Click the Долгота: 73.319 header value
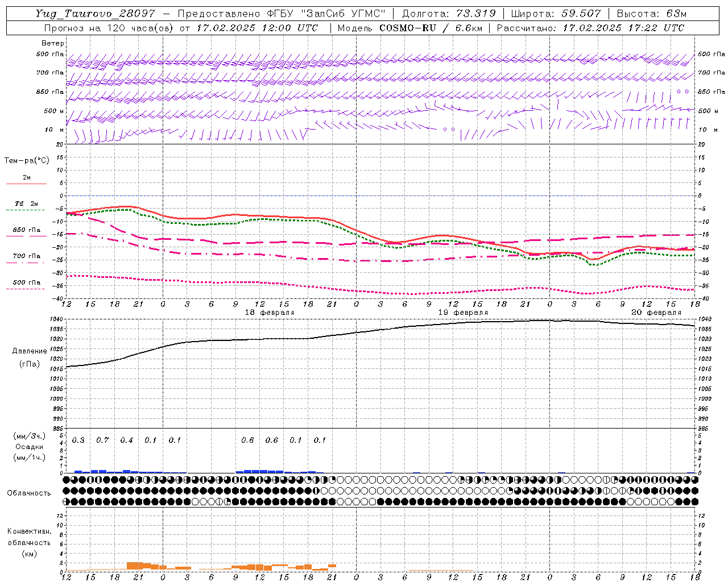The height and width of the screenshot is (582, 728). (x=449, y=14)
